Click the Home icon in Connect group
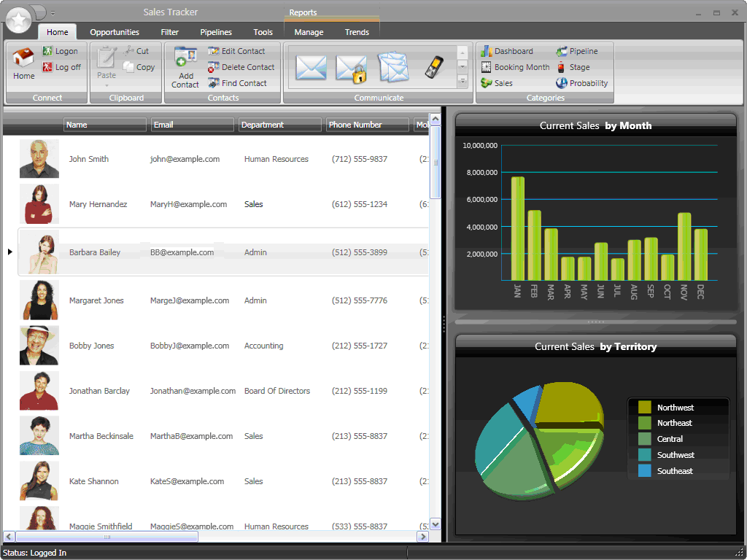Viewport: 747px width, 560px height. click(x=23, y=62)
